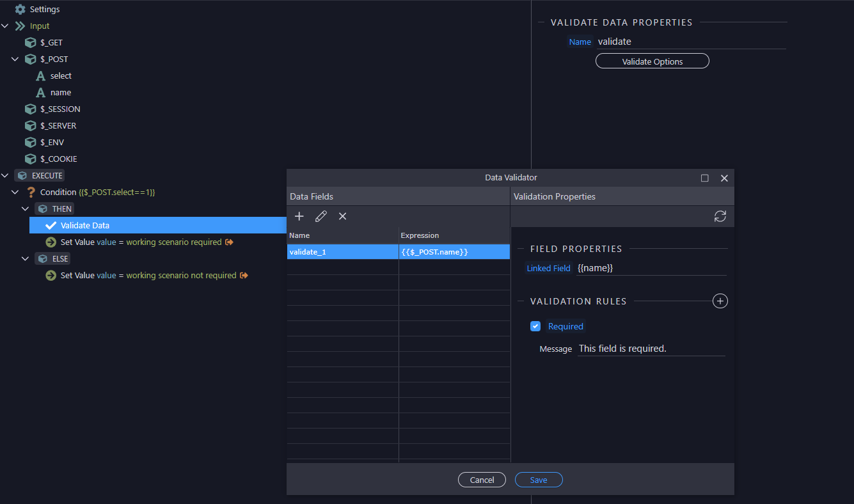Cancel the Data Validator dialog
This screenshot has width=854, height=504.
482,480
